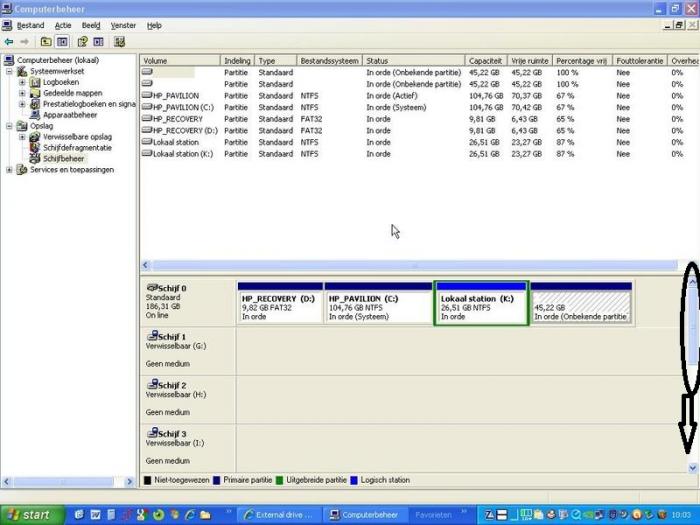Click the Verwisselbare opslag tree icon
Viewport: 700px width, 525px height.
35,137
